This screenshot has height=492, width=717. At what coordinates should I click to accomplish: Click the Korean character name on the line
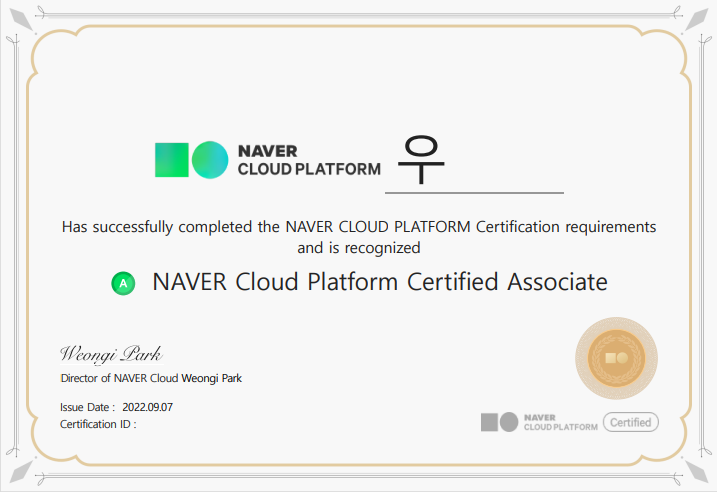tap(421, 160)
